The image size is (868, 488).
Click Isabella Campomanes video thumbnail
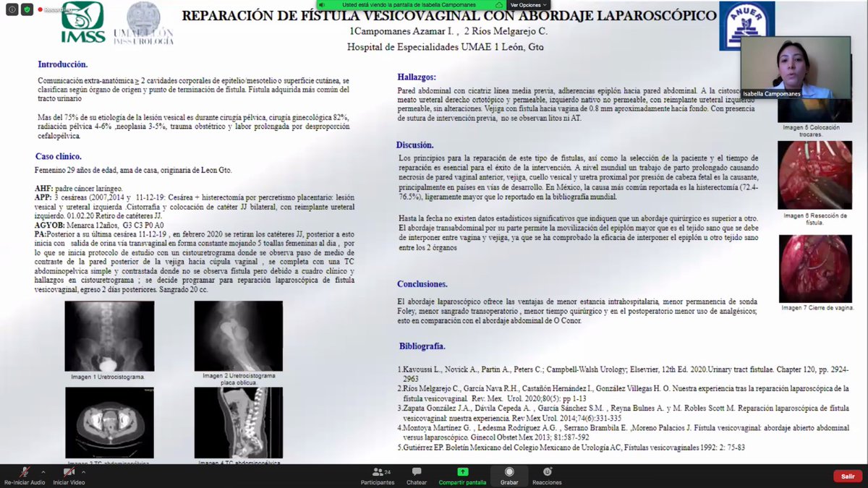click(x=796, y=67)
